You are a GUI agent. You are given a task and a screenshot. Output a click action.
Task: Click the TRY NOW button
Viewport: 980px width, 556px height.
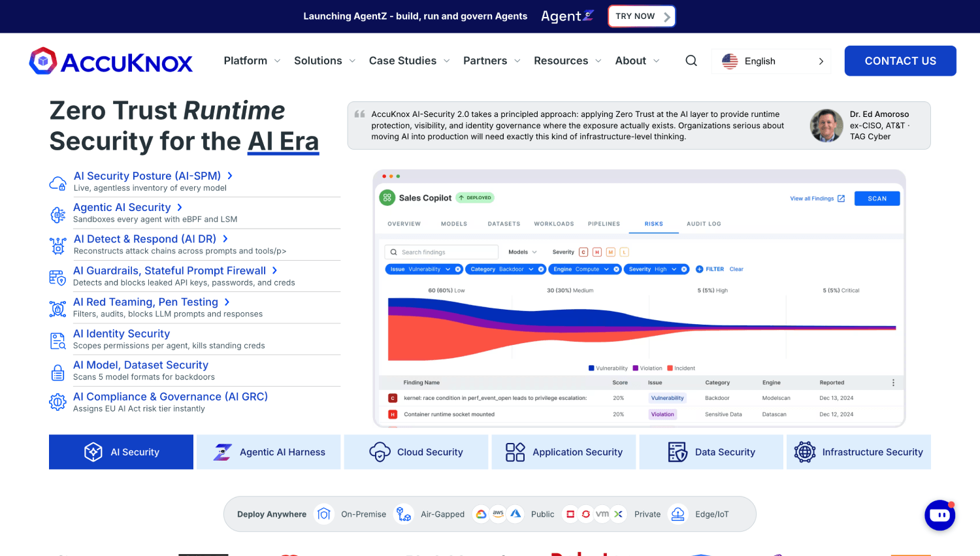click(x=642, y=16)
